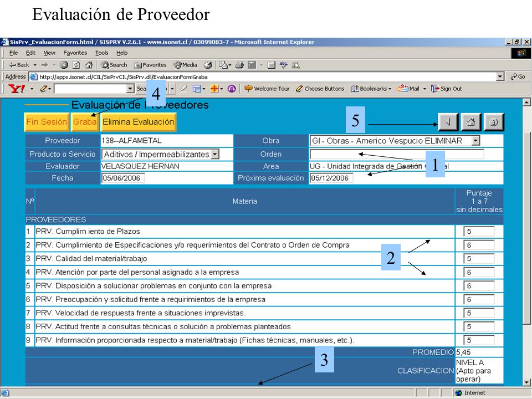This screenshot has width=532, height=399.
Task: Expand the Producto o Servicio dropdown
Action: [x=215, y=155]
